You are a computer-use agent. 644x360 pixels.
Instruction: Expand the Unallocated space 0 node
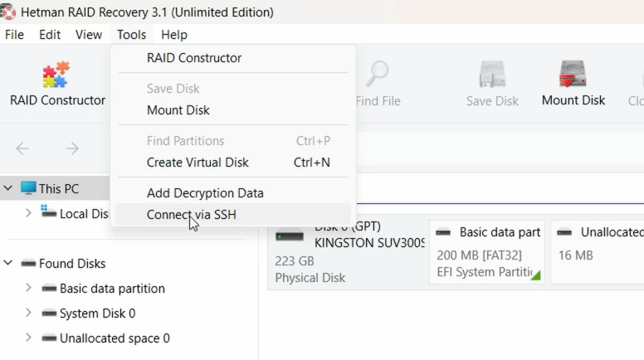point(28,338)
